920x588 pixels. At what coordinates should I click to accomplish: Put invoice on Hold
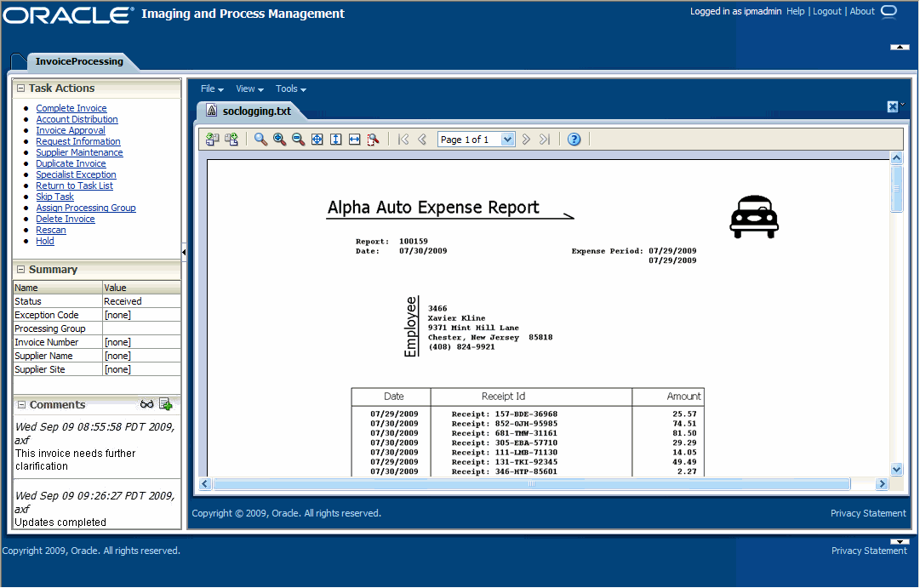pyautogui.click(x=45, y=241)
